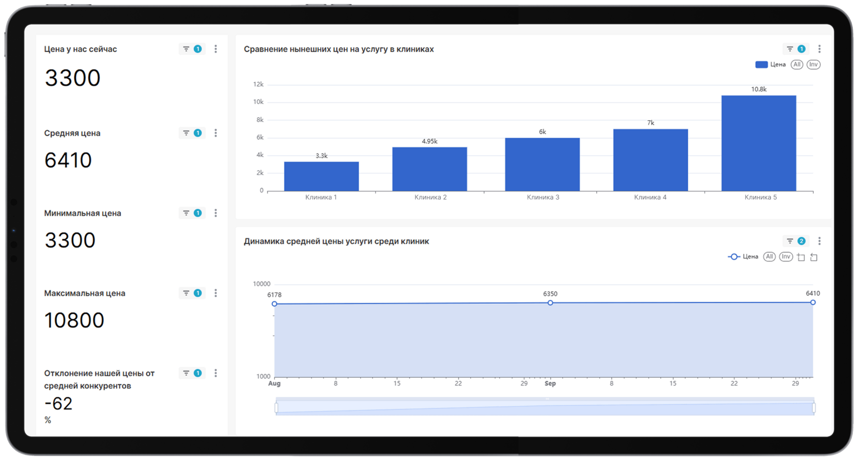Click filter icon on 'Минимальная цена' card

click(x=186, y=213)
